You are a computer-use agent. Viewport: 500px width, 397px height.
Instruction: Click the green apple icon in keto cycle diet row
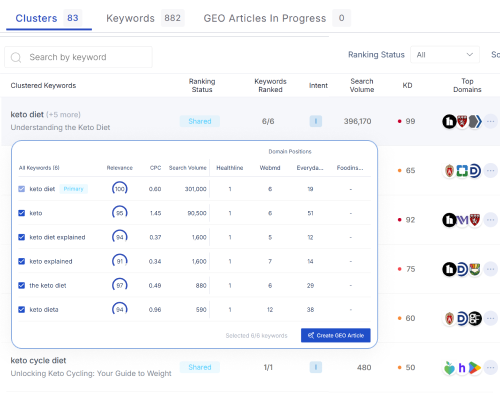(449, 368)
